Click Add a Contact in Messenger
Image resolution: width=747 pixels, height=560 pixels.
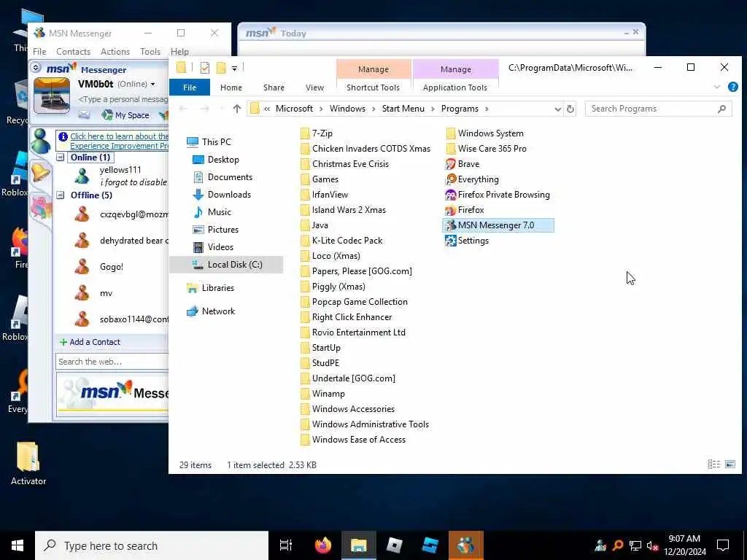(90, 342)
